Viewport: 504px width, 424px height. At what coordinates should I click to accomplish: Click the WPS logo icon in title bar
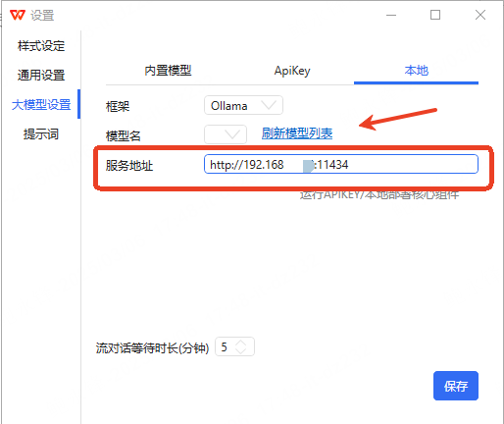[18, 15]
